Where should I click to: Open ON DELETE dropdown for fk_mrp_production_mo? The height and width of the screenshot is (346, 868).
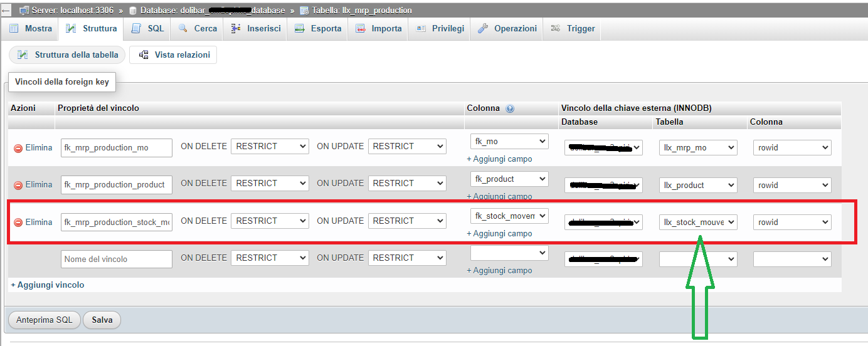[x=270, y=147]
